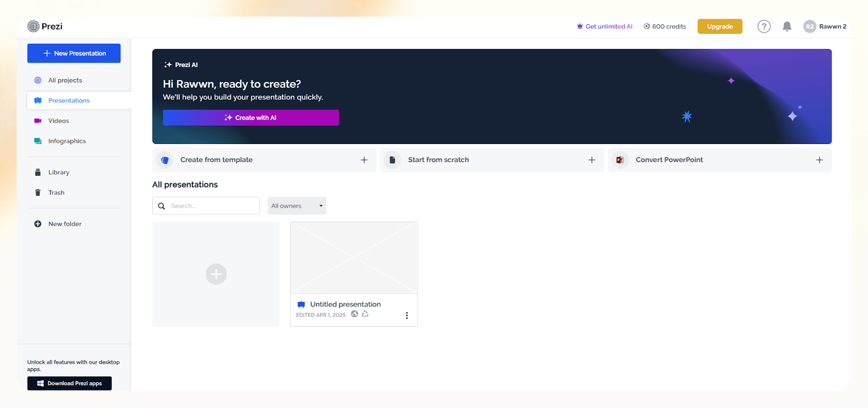Image resolution: width=868 pixels, height=408 pixels.
Task: Open the help question mark icon
Action: point(764,27)
